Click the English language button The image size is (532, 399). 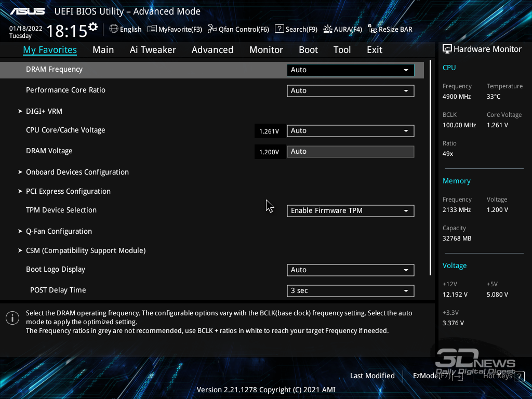click(126, 29)
